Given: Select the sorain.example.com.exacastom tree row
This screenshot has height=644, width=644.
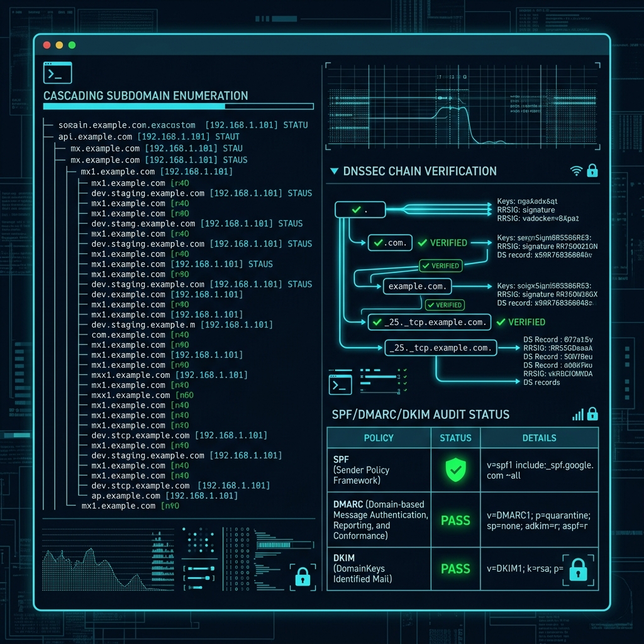Looking at the screenshot, I should coord(183,125).
